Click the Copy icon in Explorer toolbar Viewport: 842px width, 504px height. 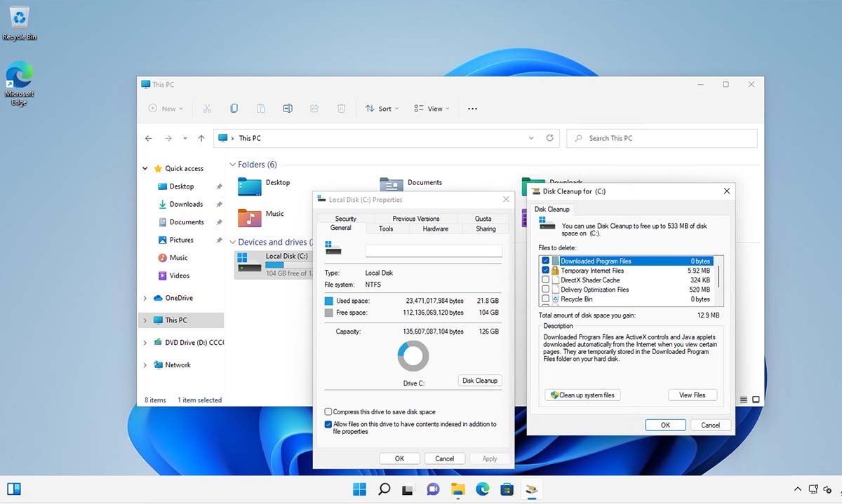[x=234, y=108]
